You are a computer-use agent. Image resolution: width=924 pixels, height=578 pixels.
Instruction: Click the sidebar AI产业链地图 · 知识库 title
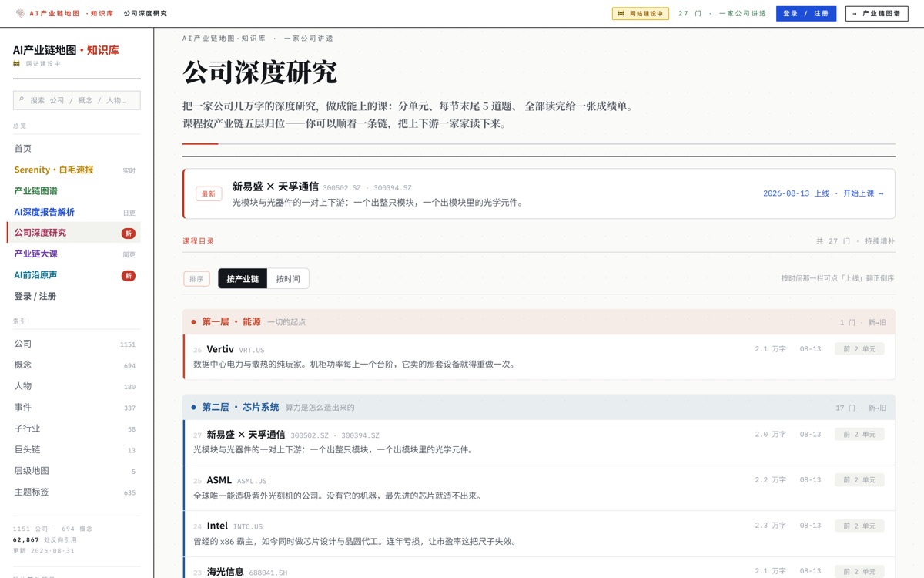tap(66, 50)
